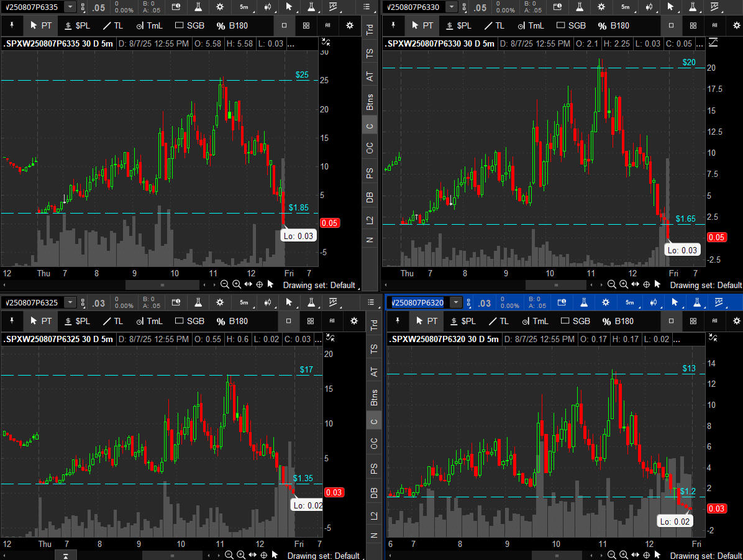743x560 pixels.
Task: Expand Drawing set: Default menu under P6335 chart
Action: coord(319,285)
